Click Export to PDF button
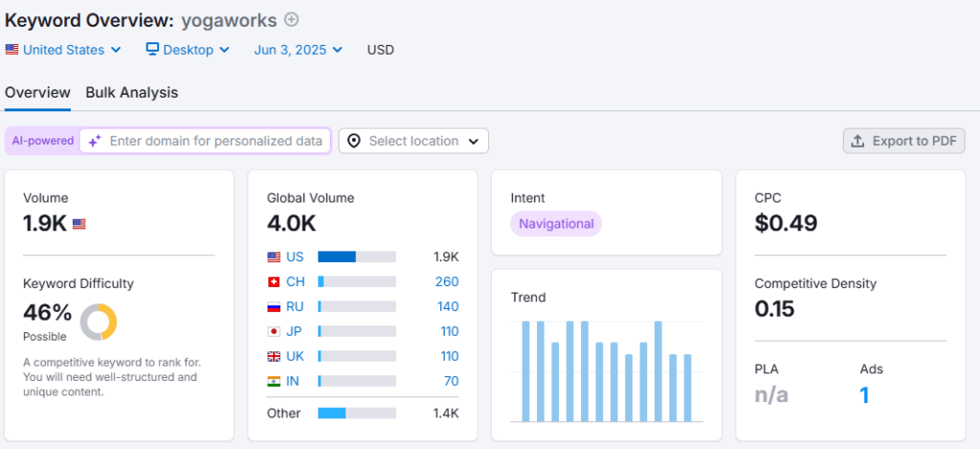 click(x=903, y=142)
